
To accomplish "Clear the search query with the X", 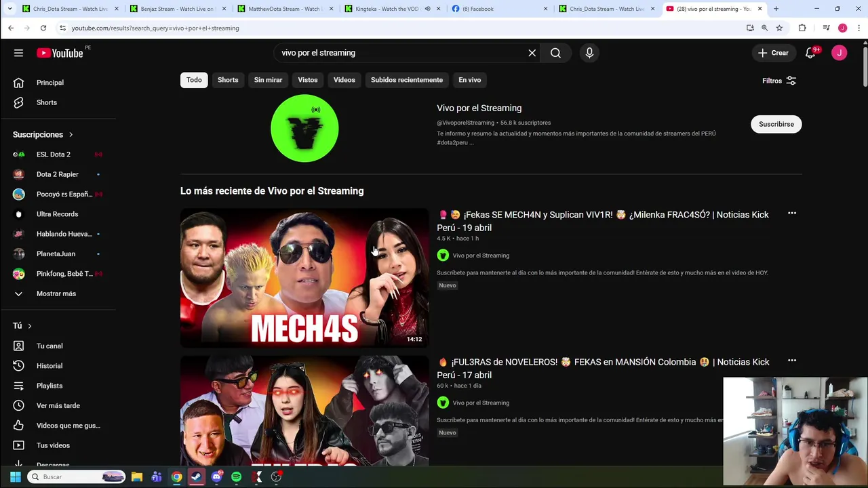I will click(532, 53).
